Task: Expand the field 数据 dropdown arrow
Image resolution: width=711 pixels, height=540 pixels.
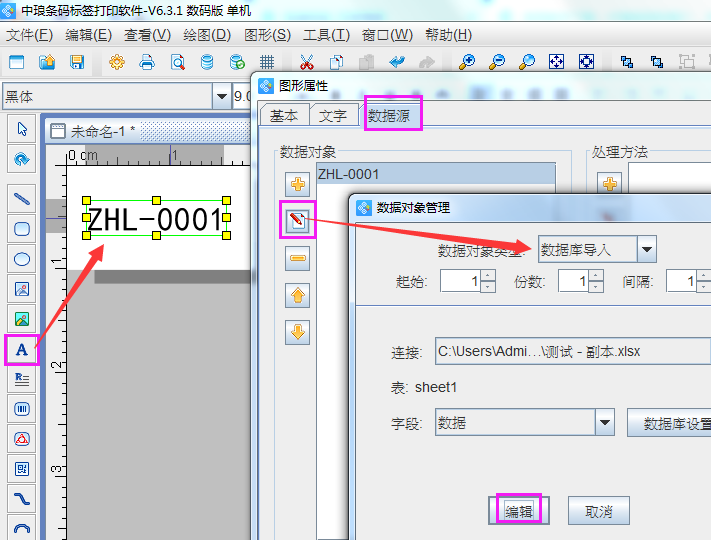Action: click(x=604, y=422)
